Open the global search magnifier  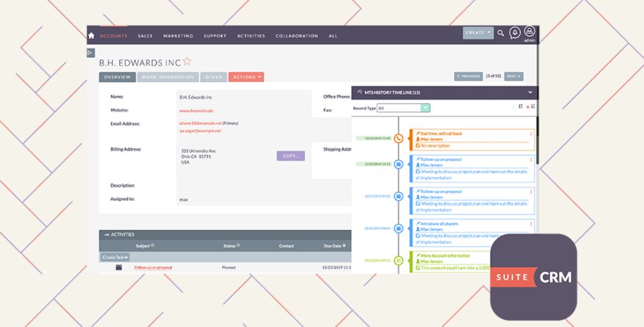coord(500,33)
